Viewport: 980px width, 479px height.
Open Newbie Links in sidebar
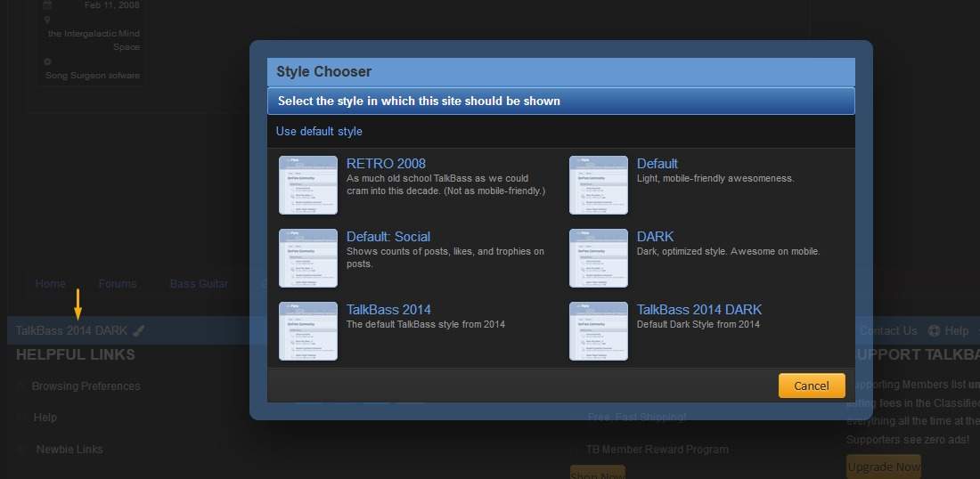pyautogui.click(x=69, y=449)
